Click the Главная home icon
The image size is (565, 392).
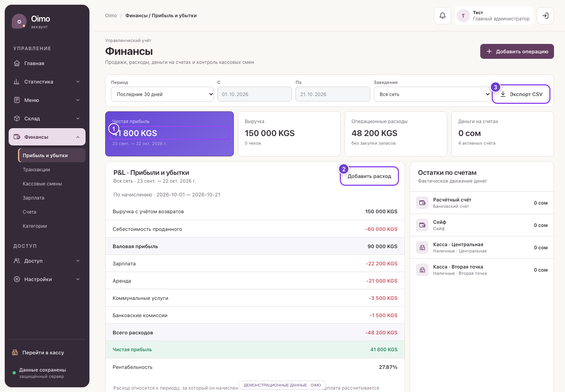[x=17, y=63]
